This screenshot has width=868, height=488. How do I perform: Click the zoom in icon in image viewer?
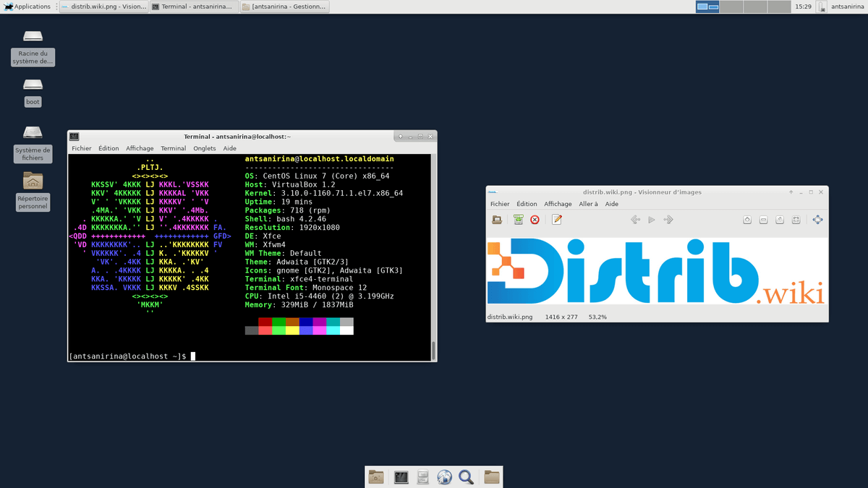[747, 220]
